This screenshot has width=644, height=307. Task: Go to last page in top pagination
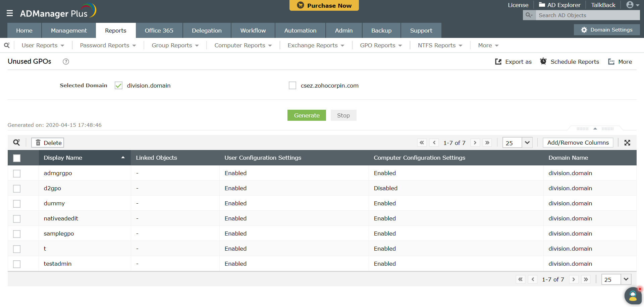click(x=487, y=143)
